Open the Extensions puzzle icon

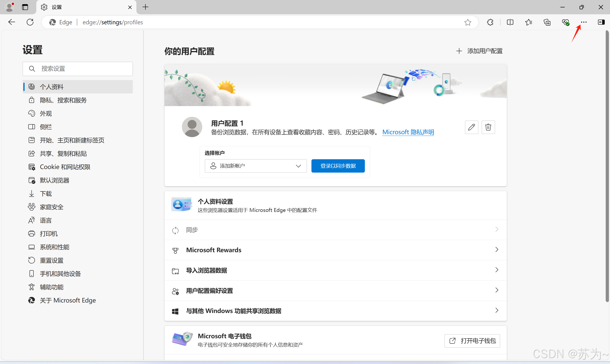coord(490,22)
